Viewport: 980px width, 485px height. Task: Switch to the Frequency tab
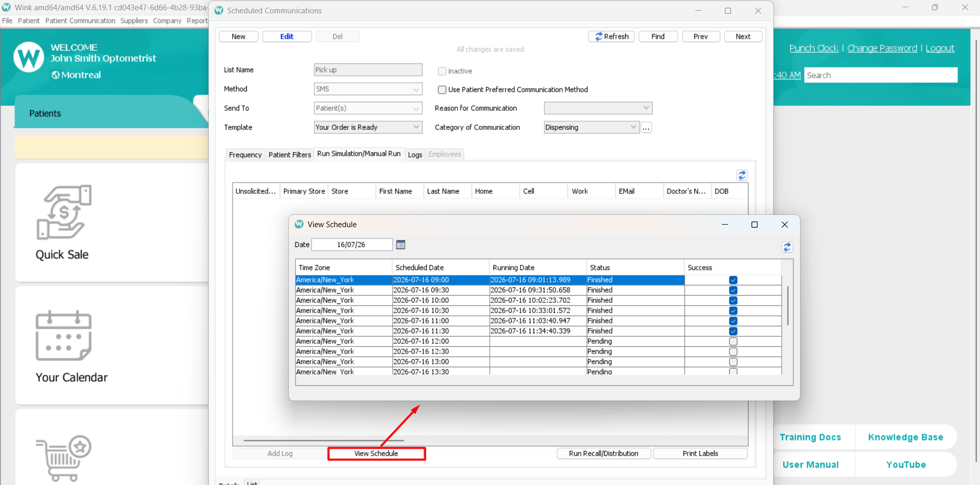pos(245,155)
